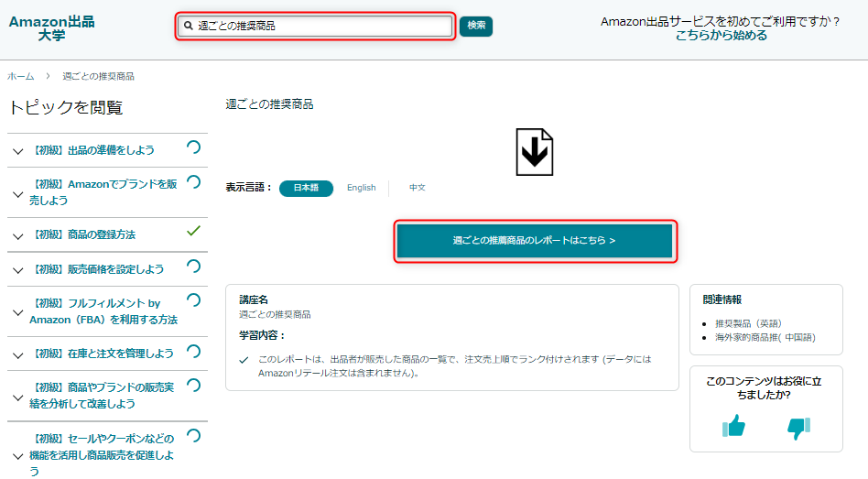The height and width of the screenshot is (479, 868).
Task: Click progress circle beside フルフィルメント by Amazon
Action: click(x=193, y=300)
